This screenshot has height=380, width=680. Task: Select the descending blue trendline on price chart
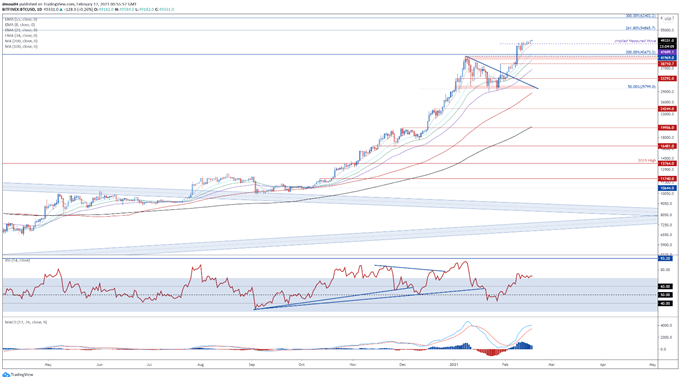(x=502, y=72)
